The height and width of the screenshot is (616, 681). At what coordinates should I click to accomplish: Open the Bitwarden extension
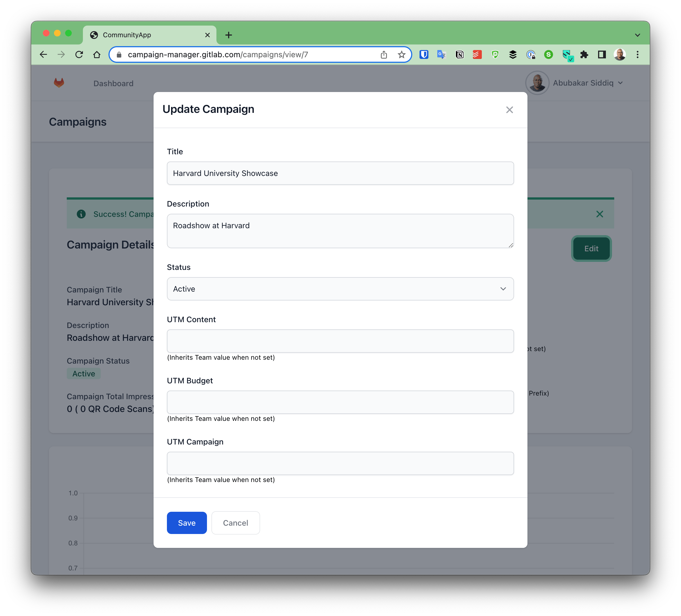point(424,54)
